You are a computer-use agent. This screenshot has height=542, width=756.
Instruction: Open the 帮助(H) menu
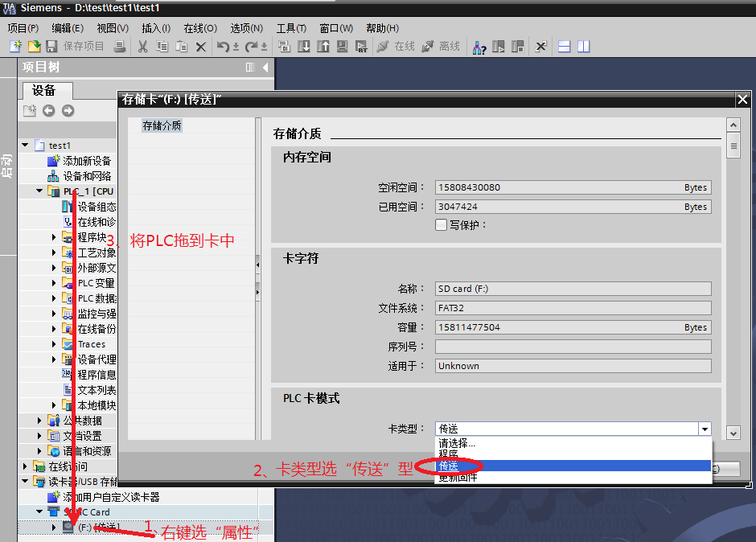click(382, 28)
